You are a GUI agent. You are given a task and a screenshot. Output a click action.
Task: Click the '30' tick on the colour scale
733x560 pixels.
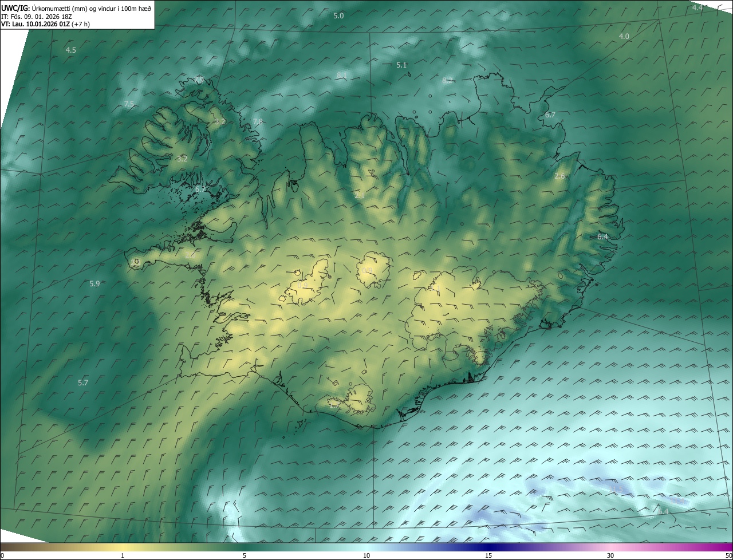coord(610,555)
